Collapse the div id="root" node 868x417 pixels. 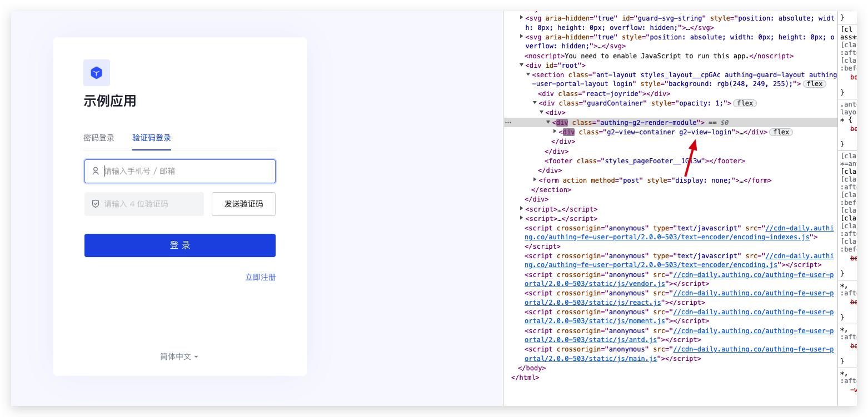tap(521, 65)
